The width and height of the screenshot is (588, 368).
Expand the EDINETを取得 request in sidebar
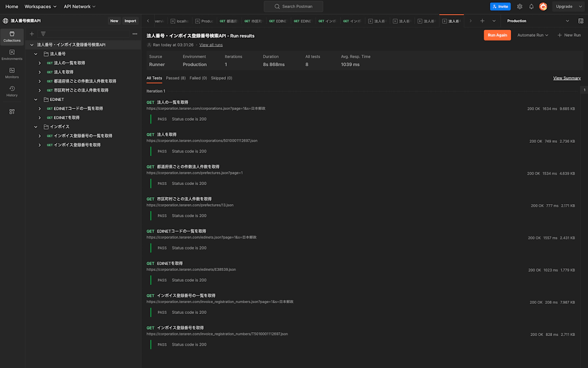40,118
